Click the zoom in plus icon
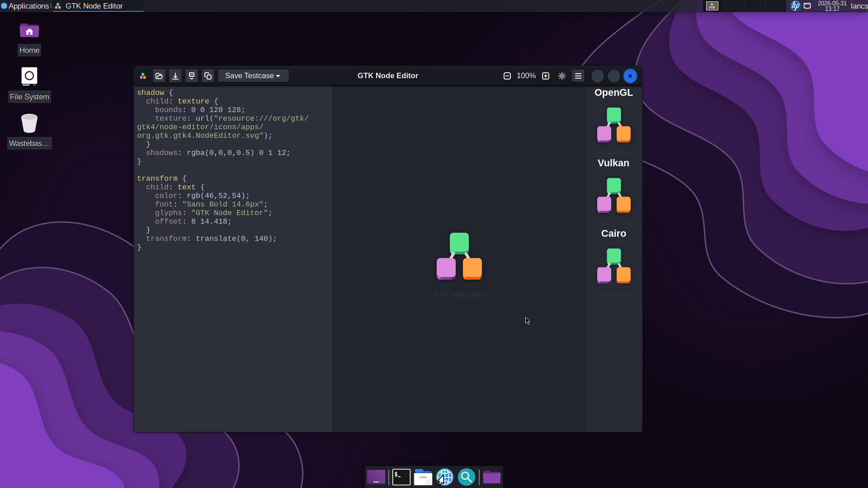Image resolution: width=868 pixels, height=488 pixels. (x=546, y=76)
